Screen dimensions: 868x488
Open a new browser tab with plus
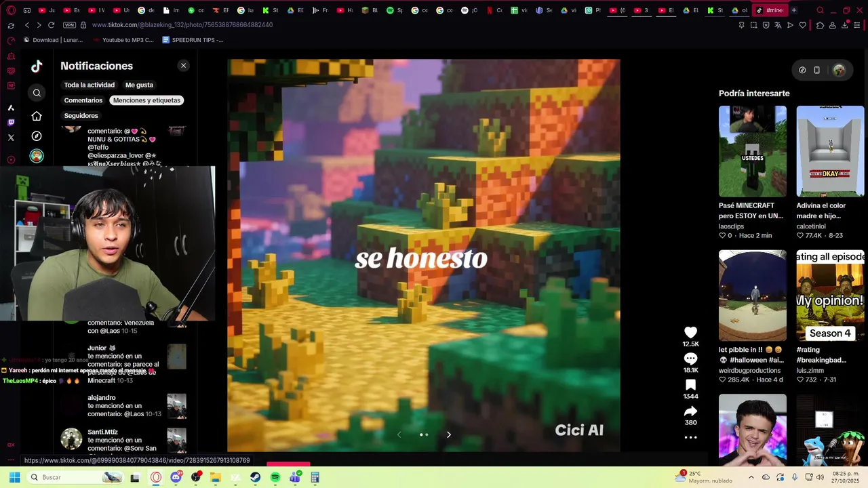pyautogui.click(x=794, y=10)
